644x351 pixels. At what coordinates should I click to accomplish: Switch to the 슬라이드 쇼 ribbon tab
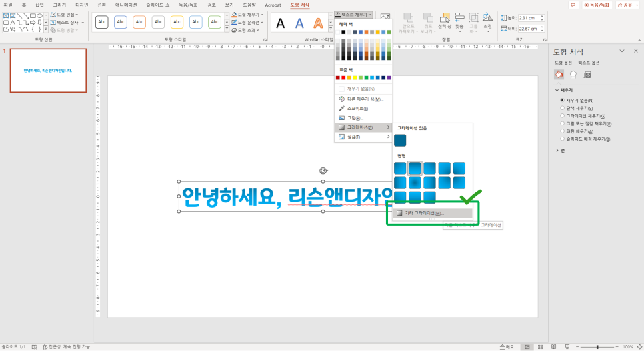click(x=158, y=5)
